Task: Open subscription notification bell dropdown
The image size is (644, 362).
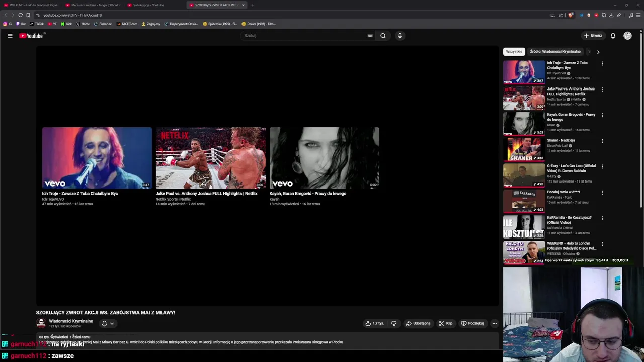Action: [x=108, y=323]
